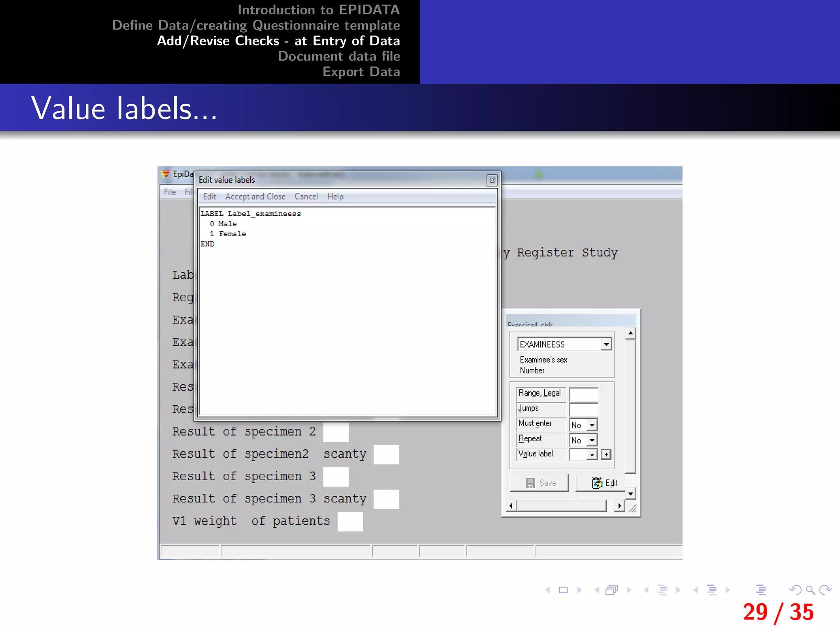Viewport: 840px width, 630px height.
Task: Click the 'END' line in label editor
Action: 207,244
